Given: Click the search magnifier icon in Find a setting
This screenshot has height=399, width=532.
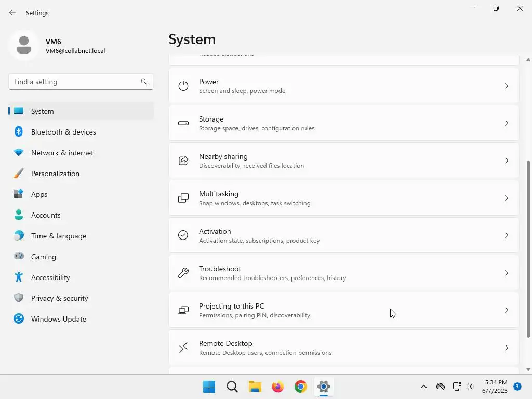Looking at the screenshot, I should (144, 82).
